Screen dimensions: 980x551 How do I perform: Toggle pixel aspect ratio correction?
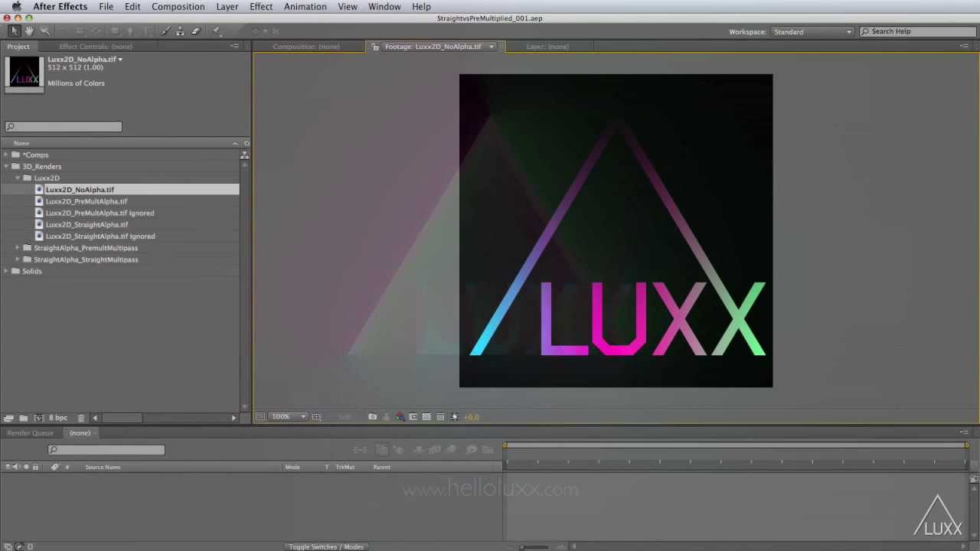(x=440, y=417)
